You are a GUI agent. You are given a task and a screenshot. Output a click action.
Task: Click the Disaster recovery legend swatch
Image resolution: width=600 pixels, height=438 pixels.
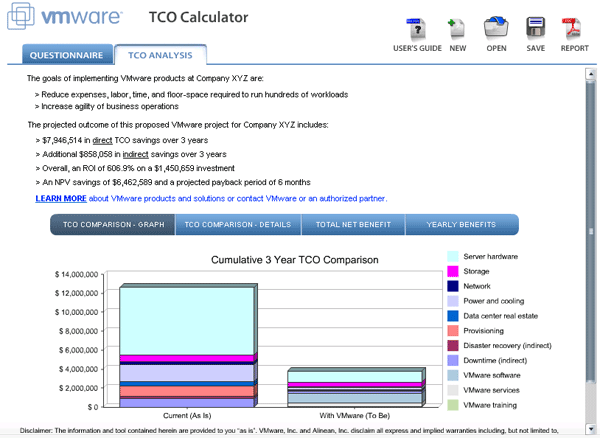[x=453, y=345]
